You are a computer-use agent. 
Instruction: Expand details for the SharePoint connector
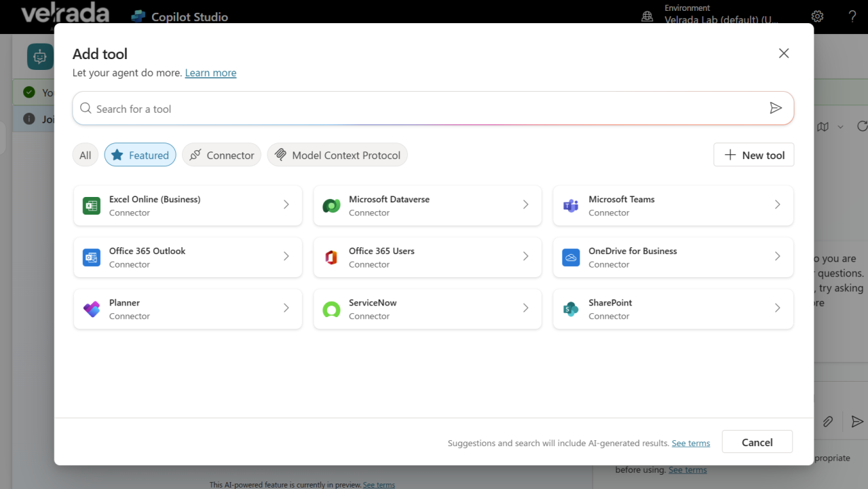pos(777,309)
